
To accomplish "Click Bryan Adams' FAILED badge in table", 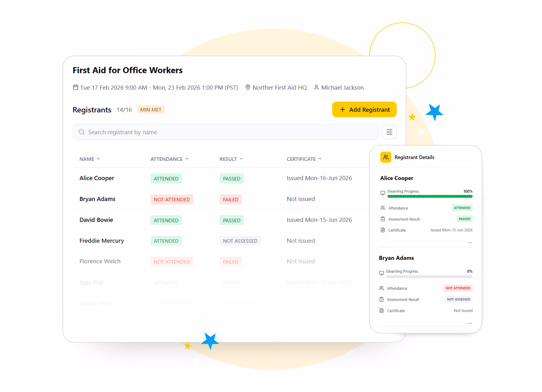I will tap(231, 199).
